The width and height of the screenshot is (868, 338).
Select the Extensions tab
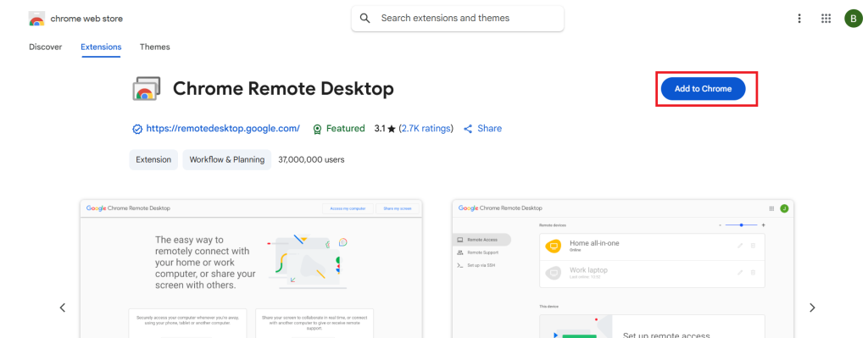(102, 47)
